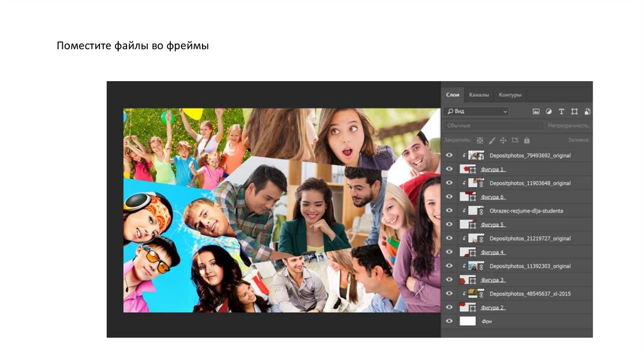
Task: Filter layers by adjustment layers icon
Action: click(x=548, y=112)
